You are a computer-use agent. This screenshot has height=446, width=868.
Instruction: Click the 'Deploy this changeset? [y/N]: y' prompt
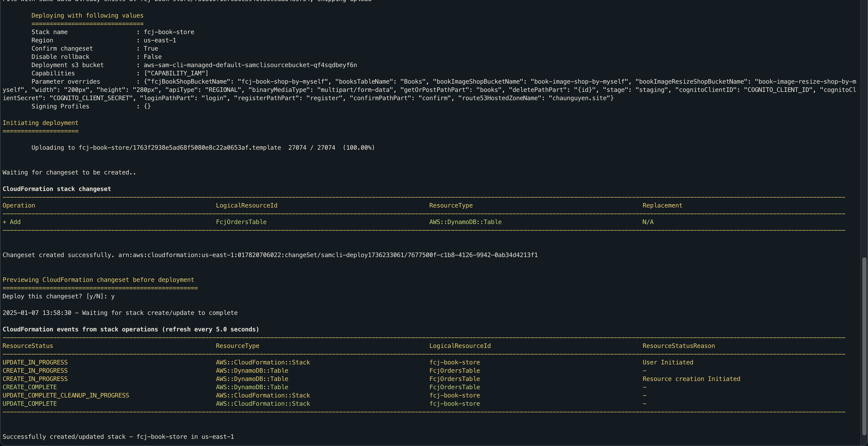click(59, 296)
